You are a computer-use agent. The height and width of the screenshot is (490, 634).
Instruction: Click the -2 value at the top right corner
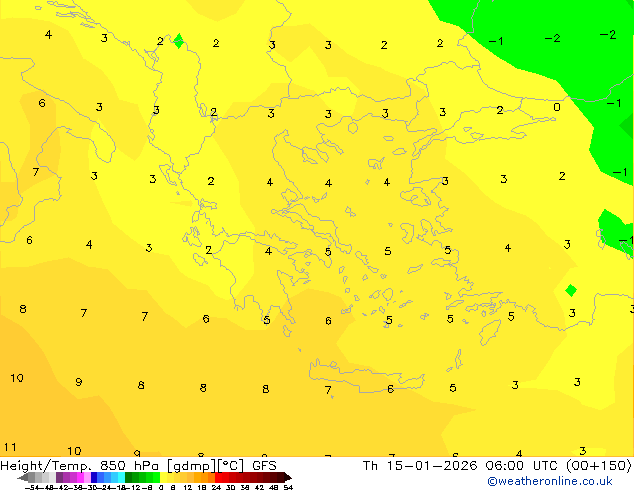pos(608,35)
